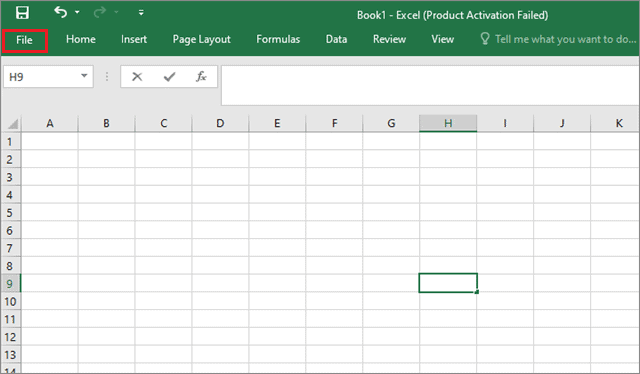Viewport: 640px width, 374px height.
Task: Switch to the Home ribbon tab
Action: pos(81,39)
